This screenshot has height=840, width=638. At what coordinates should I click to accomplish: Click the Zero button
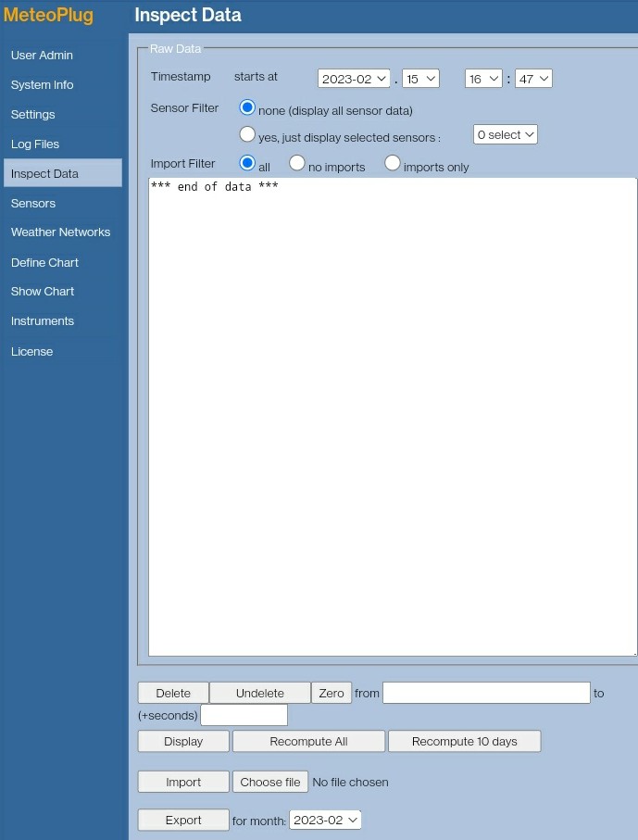332,693
